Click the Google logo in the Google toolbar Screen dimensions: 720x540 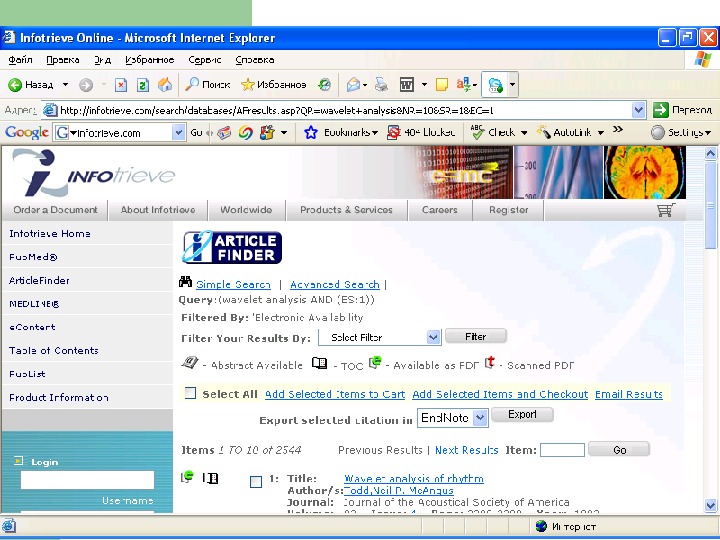27,133
